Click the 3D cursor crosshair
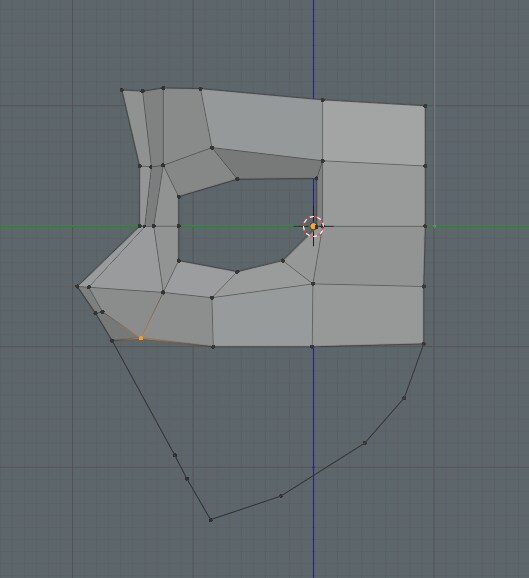Screen dimensions: 529x578 (313, 226)
